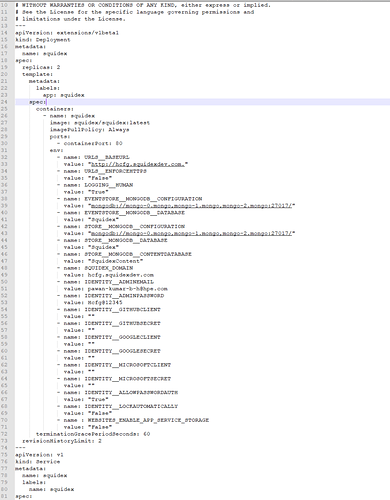Viewport: 390px width, 500px height.
Task: Open mongodb link under EVENTSTORE__MONGODB__CONFIGURATION
Action: (x=191, y=206)
